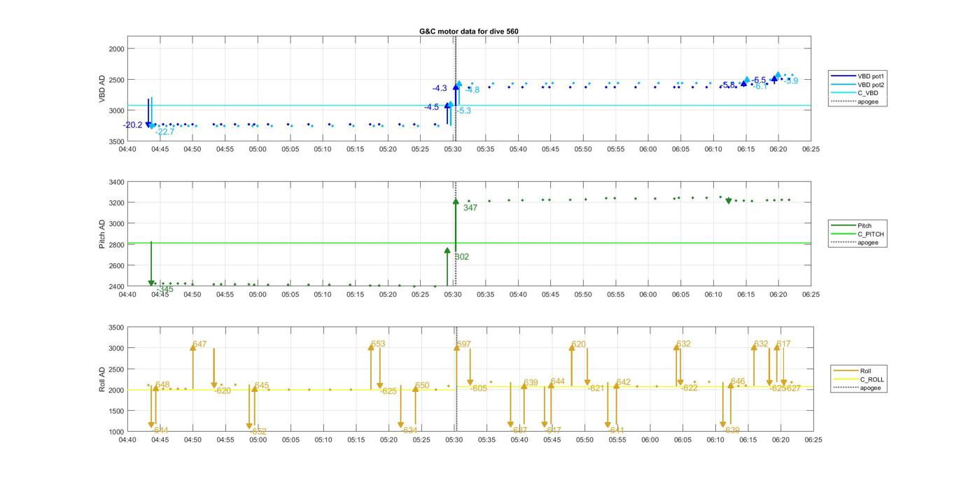Click the '-621' roll value label
This screenshot has width=980, height=485.
[595, 388]
